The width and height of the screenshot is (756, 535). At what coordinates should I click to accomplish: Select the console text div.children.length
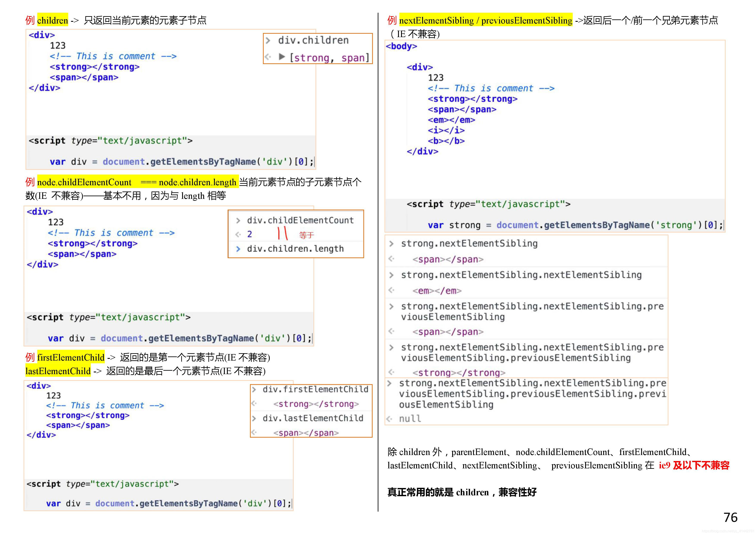(295, 249)
